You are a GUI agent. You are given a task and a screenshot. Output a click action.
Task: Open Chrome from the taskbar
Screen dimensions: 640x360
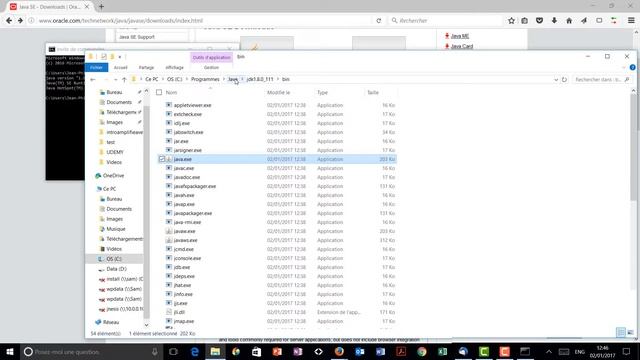tap(422, 351)
